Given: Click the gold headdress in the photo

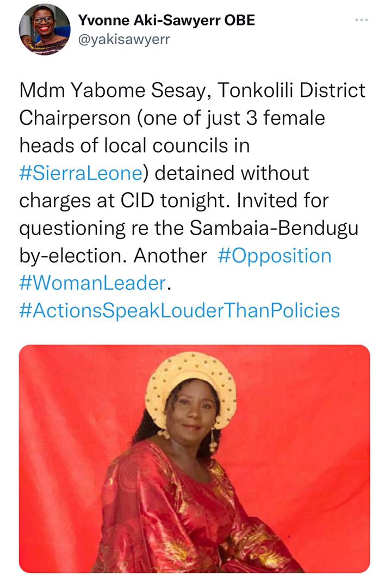Looking at the screenshot, I should pos(190,376).
